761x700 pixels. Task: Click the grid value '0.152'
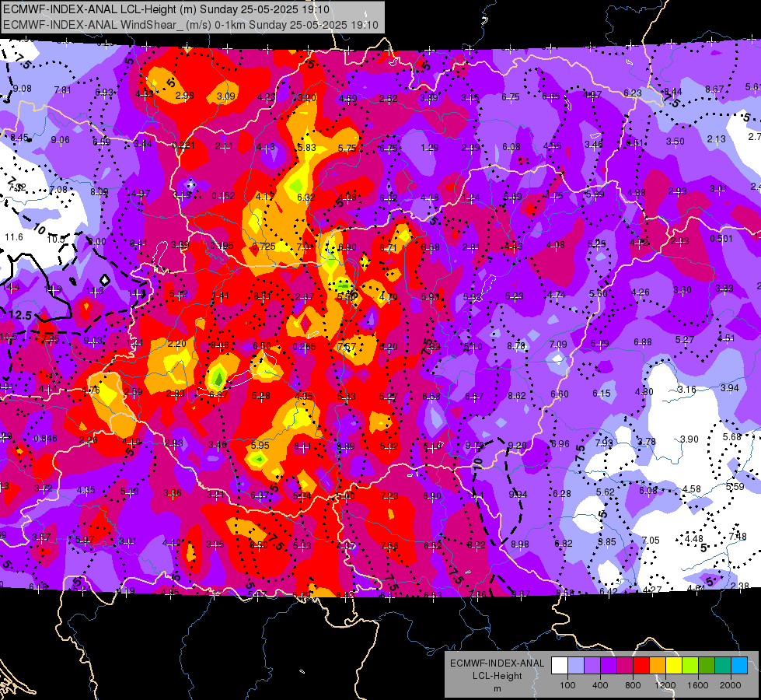[x=223, y=196]
